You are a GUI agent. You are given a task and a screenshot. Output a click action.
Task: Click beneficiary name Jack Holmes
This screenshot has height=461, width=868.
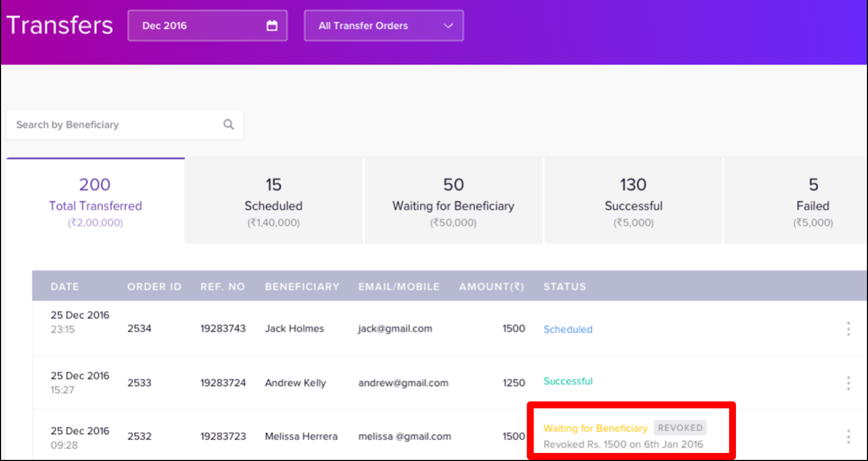click(x=294, y=328)
